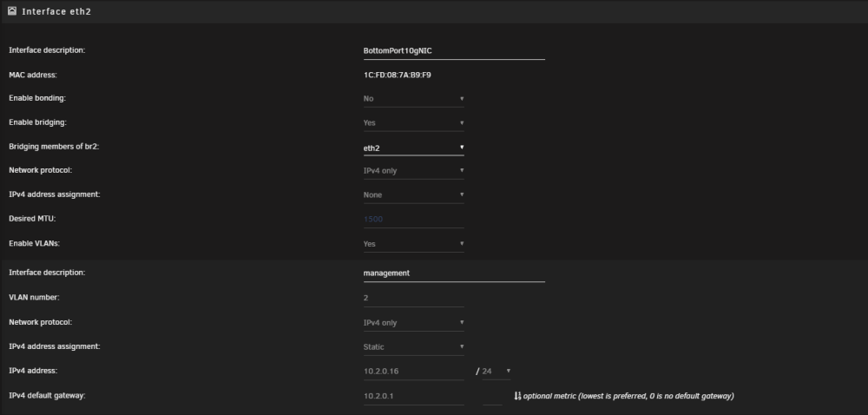Open VLAN Network protocol IPv4 only dropdown

click(413, 323)
